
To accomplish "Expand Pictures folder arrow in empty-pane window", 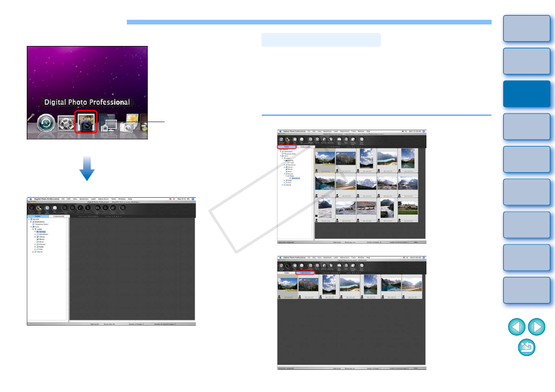I will (x=35, y=244).
